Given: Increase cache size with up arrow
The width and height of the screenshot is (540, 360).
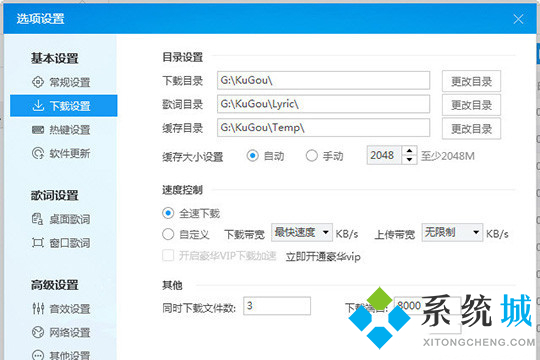Looking at the screenshot, I should pos(409,151).
